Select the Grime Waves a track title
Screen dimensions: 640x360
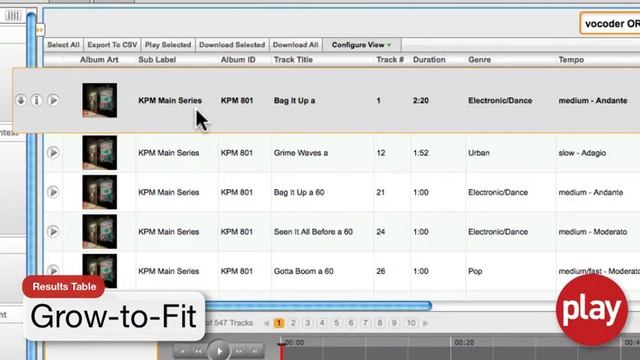[x=301, y=153]
